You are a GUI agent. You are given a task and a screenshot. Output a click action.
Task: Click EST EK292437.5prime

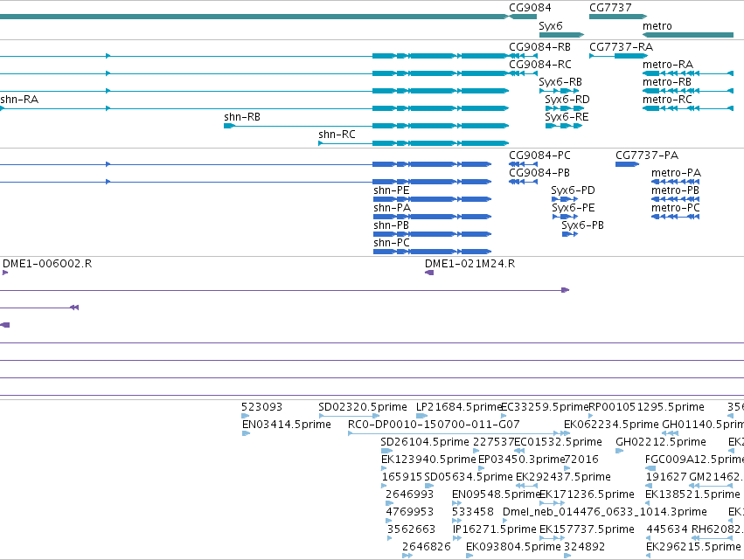pos(526,486)
